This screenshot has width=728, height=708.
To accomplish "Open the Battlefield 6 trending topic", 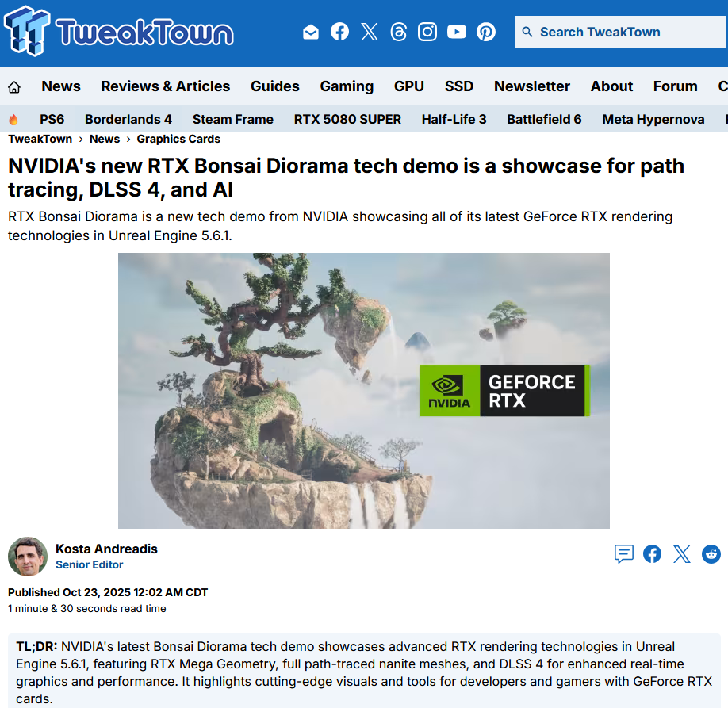I will coord(544,119).
